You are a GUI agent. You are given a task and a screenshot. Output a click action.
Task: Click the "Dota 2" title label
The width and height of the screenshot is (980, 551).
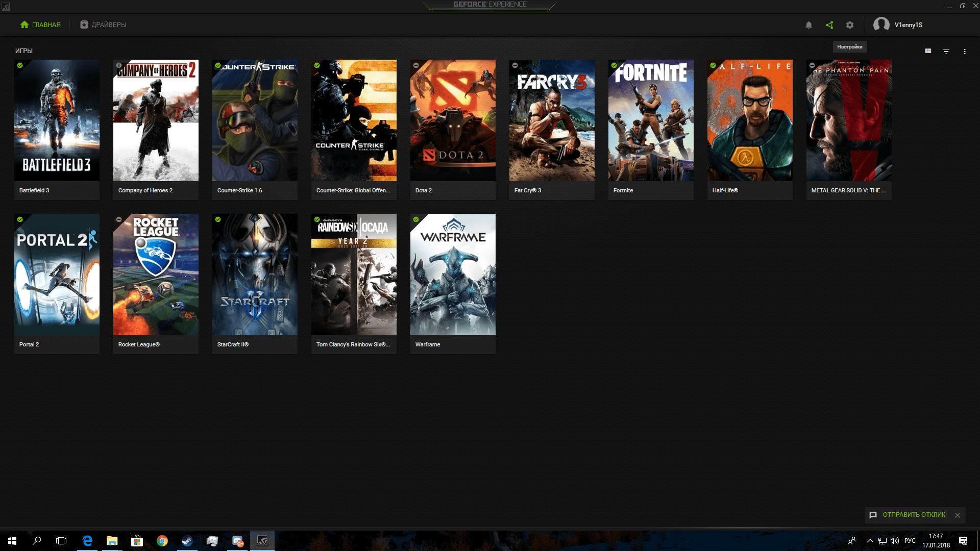(x=424, y=190)
